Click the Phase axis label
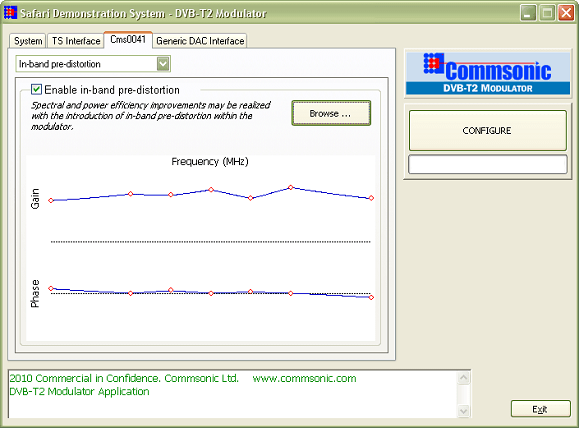 click(x=35, y=294)
